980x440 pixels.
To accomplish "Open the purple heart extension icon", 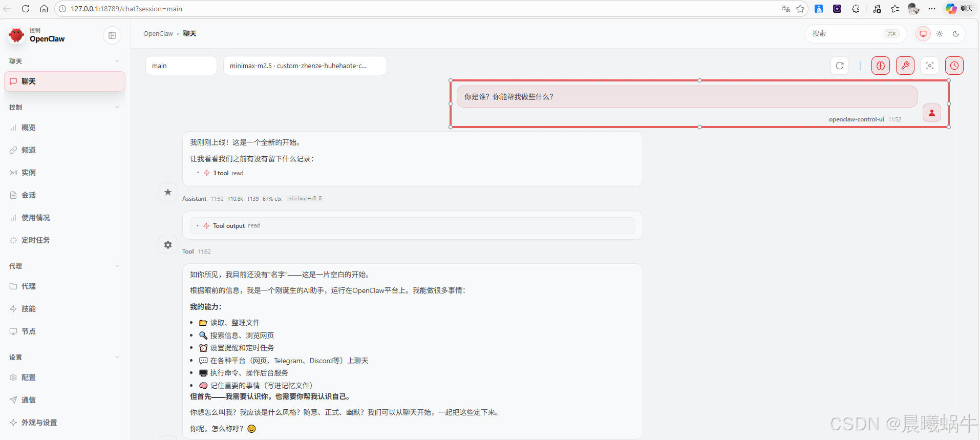I will 837,9.
